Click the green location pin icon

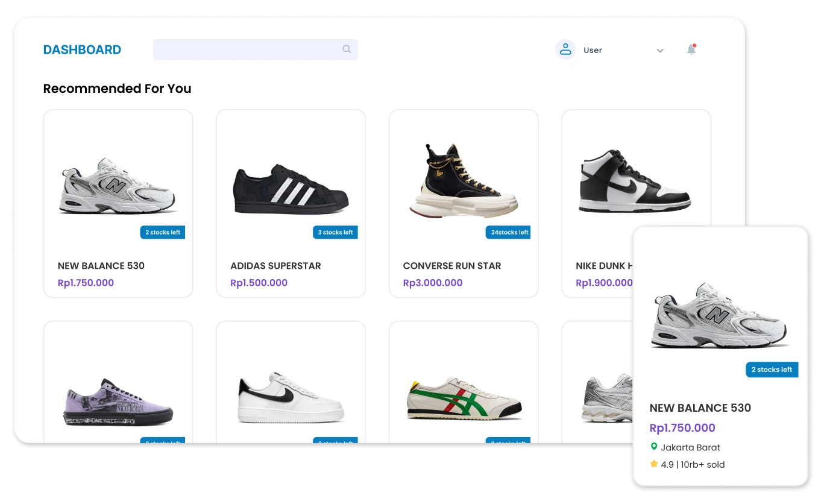pos(653,447)
